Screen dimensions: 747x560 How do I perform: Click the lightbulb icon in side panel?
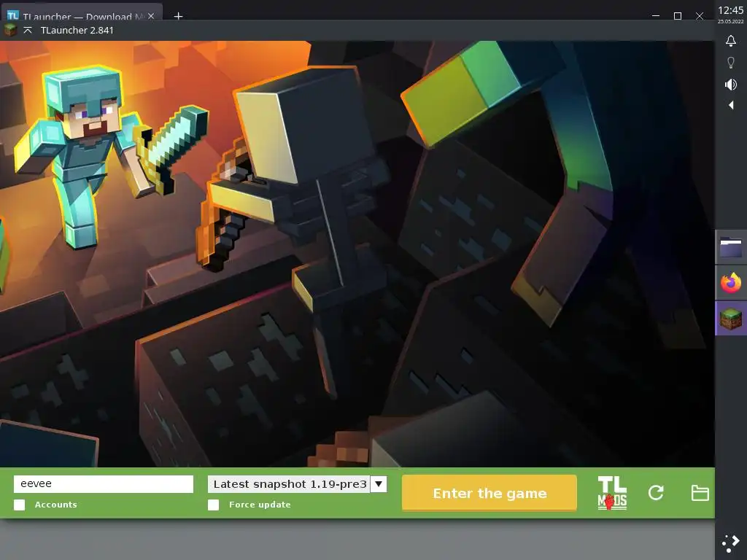tap(731, 63)
